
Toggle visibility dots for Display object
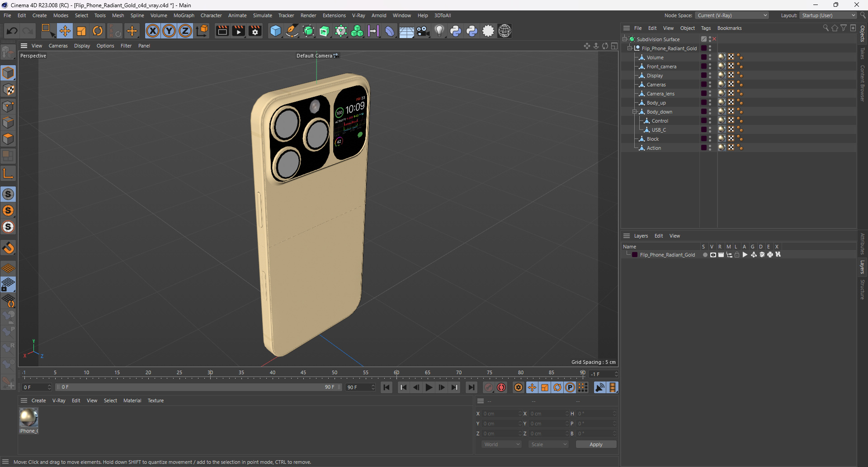(x=710, y=76)
